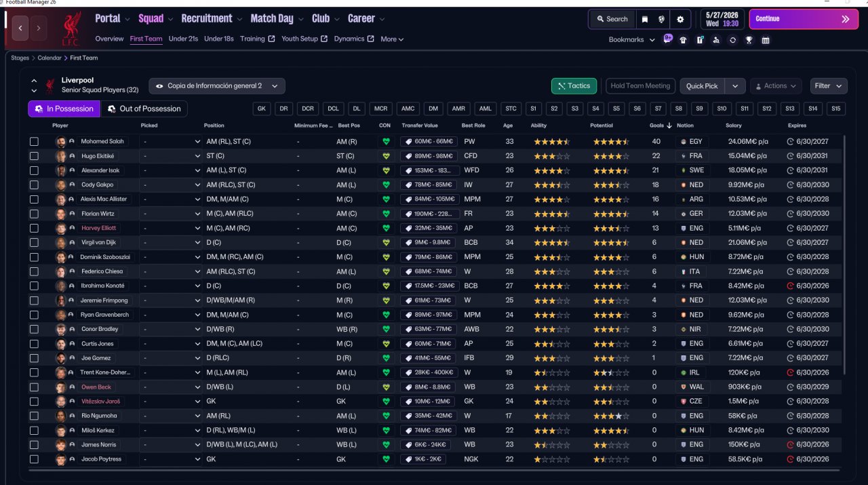The image size is (868, 485).
Task: Switch to In Possession view
Action: coord(64,109)
